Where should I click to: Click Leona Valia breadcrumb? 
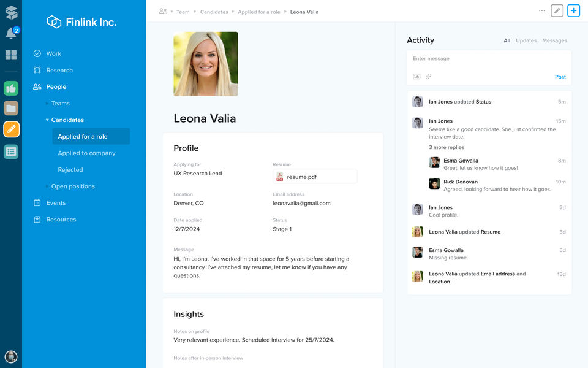pyautogui.click(x=304, y=12)
